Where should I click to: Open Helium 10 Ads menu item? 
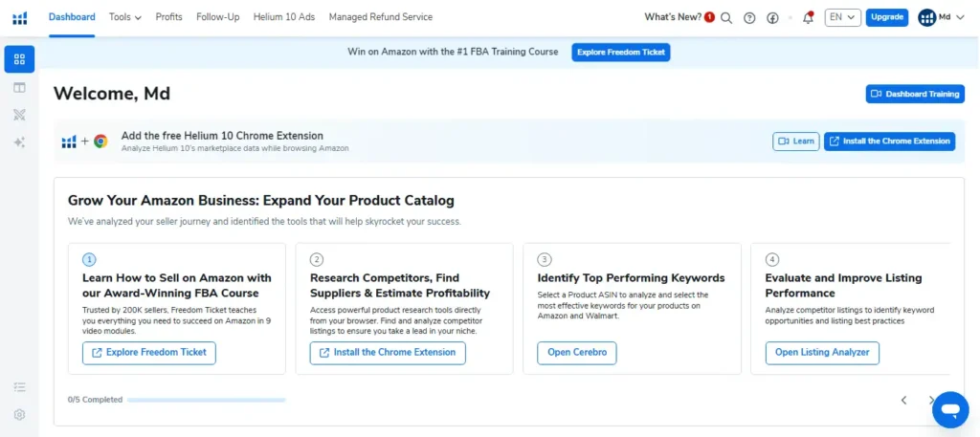(x=283, y=17)
